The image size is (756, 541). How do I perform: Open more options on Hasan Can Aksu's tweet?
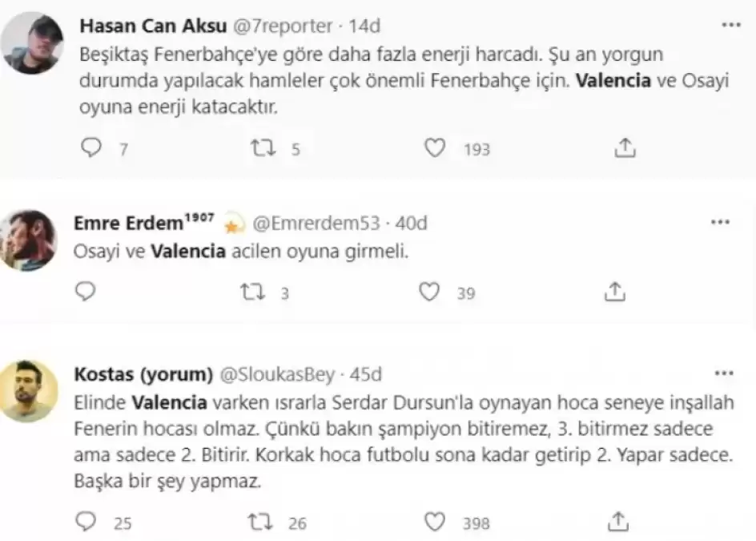731,26
